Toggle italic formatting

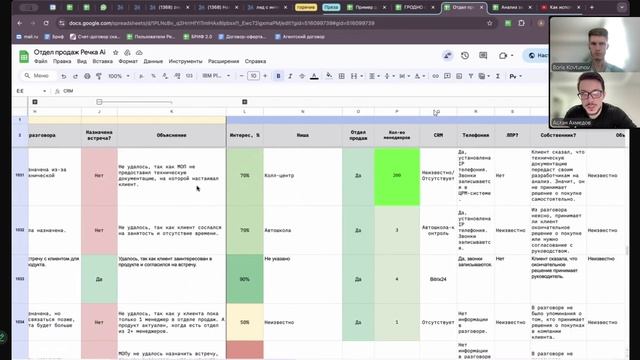click(290, 76)
